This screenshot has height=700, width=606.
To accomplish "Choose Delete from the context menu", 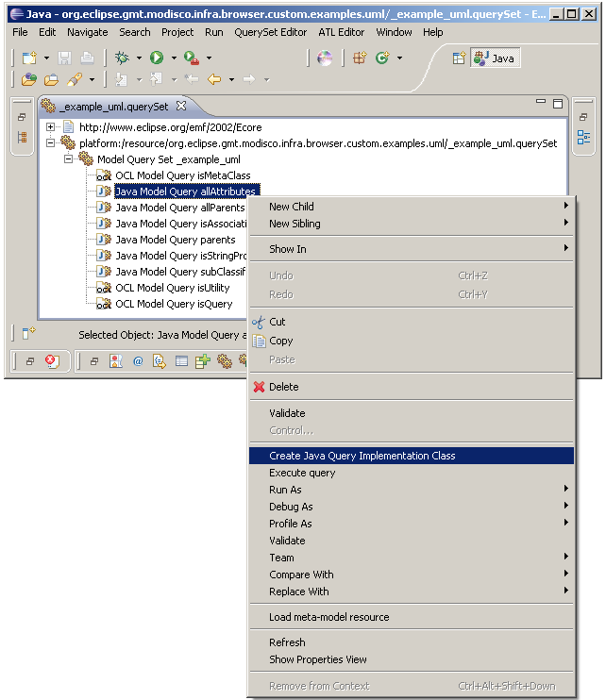I will pos(412,387).
